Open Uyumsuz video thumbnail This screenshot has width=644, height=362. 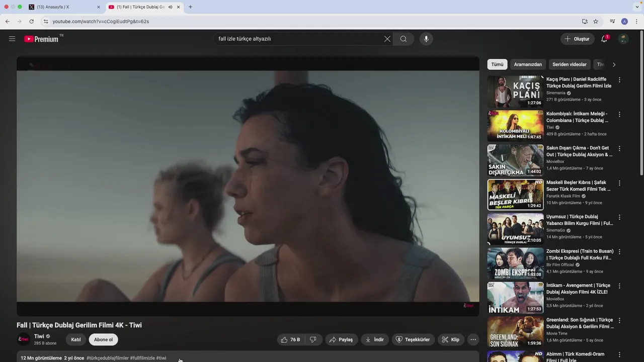pyautogui.click(x=515, y=229)
